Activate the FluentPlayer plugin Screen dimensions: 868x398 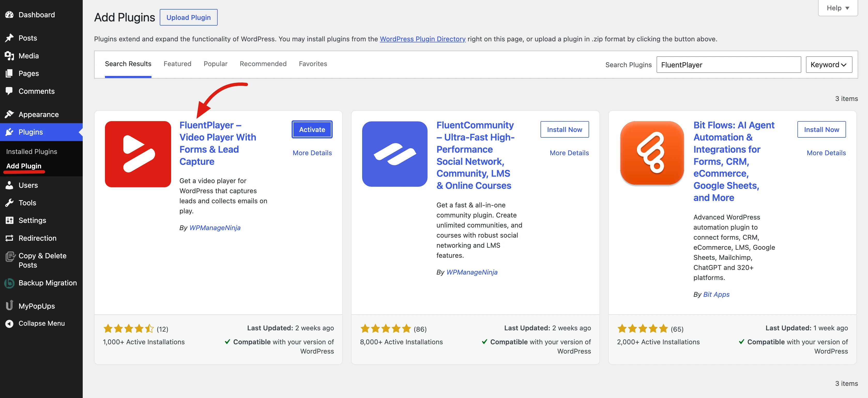coord(312,130)
